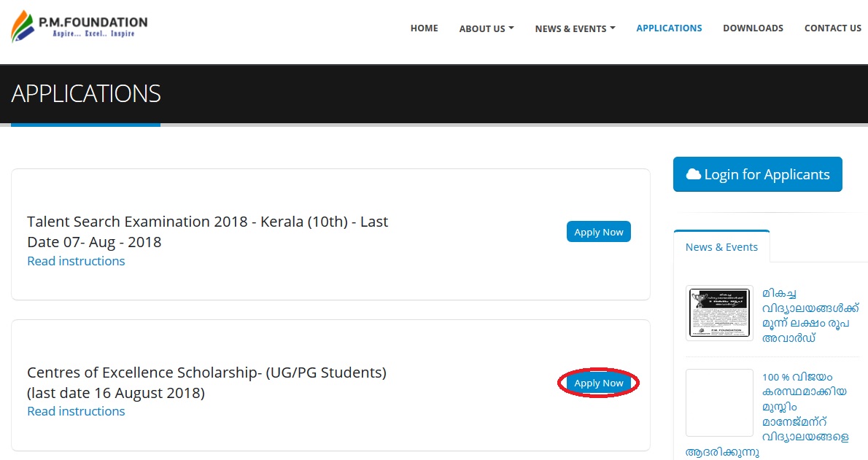Open the NEWS & EVENTS dropdown menu
This screenshot has width=868, height=460.
tap(575, 28)
